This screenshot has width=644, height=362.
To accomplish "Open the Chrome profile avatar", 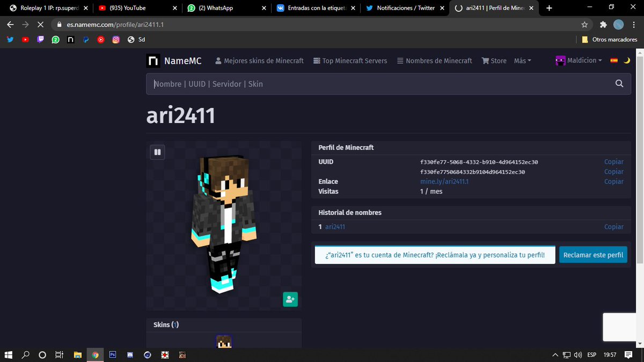I will (x=618, y=24).
